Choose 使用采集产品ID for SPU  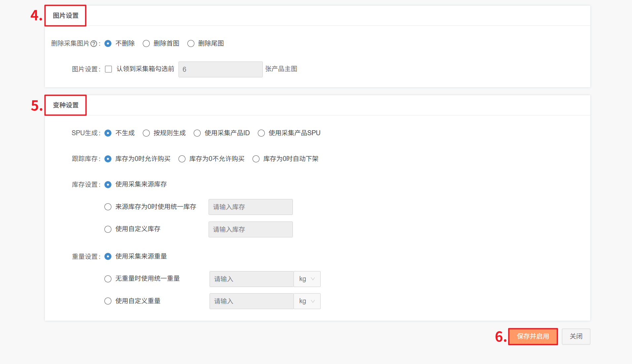pos(197,133)
